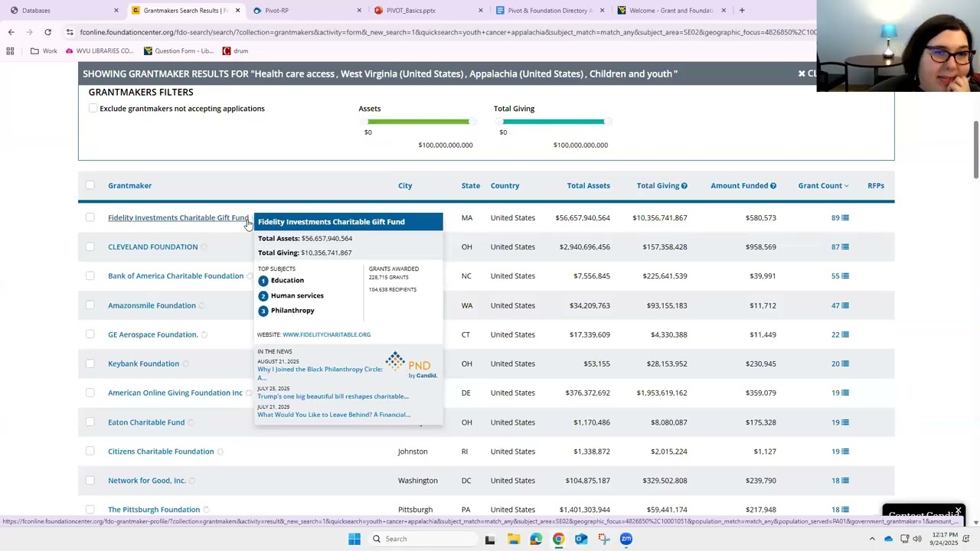
Task: Open a new browser tab
Action: (741, 11)
